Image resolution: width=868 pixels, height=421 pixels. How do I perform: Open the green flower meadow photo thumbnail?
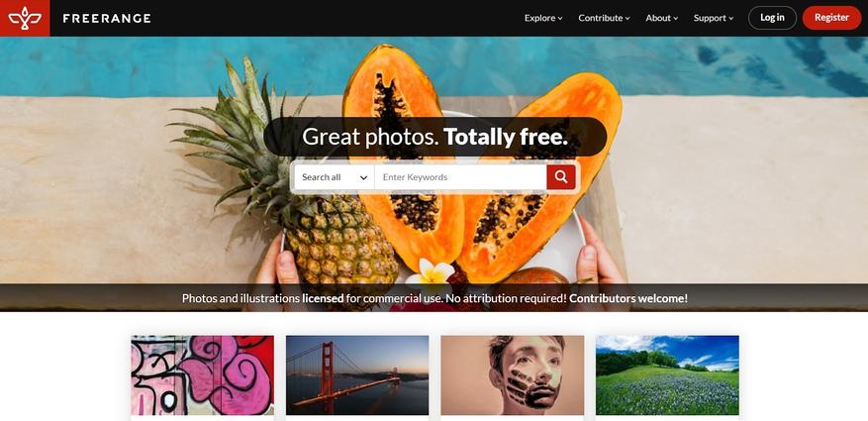667,375
